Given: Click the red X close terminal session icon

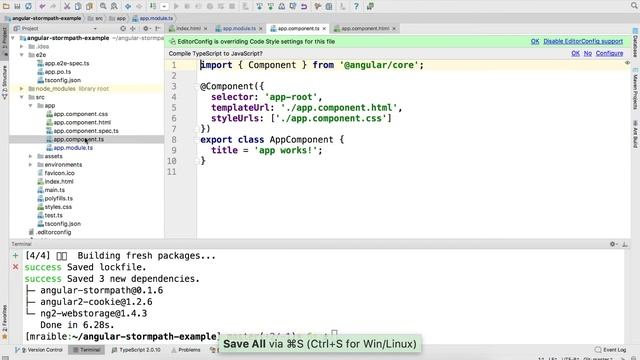Looking at the screenshot, I should [x=16, y=267].
